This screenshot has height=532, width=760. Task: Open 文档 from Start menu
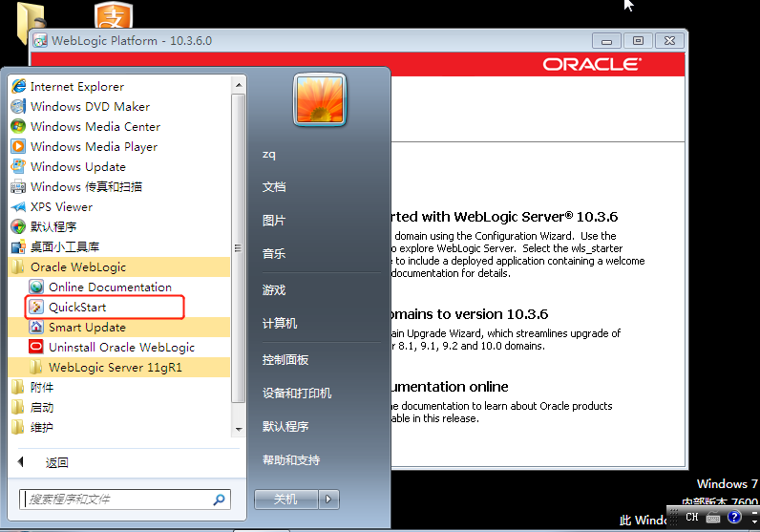(x=274, y=187)
